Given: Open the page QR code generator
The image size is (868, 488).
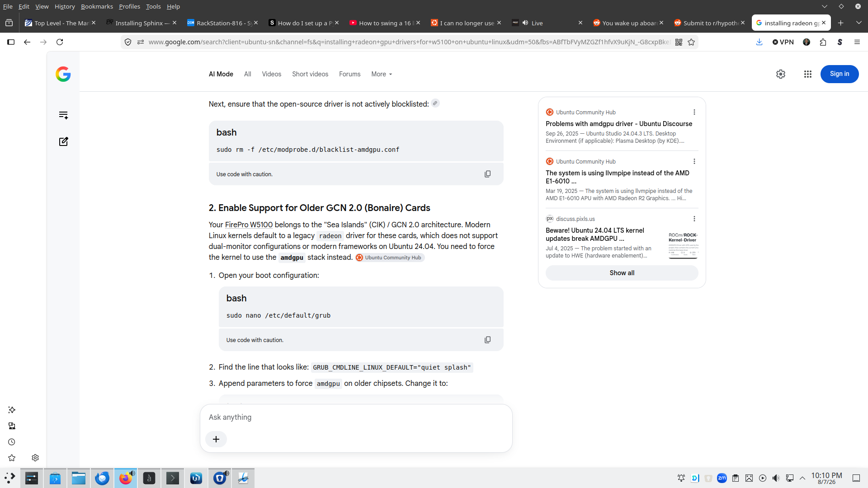Looking at the screenshot, I should [x=679, y=42].
